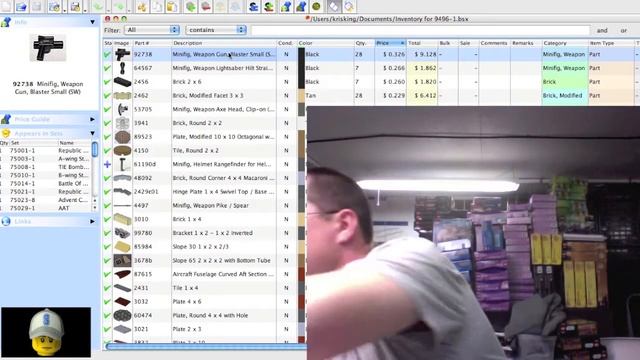Sort by the Part # column header
Screen dimensions: 640x360
tap(152, 43)
